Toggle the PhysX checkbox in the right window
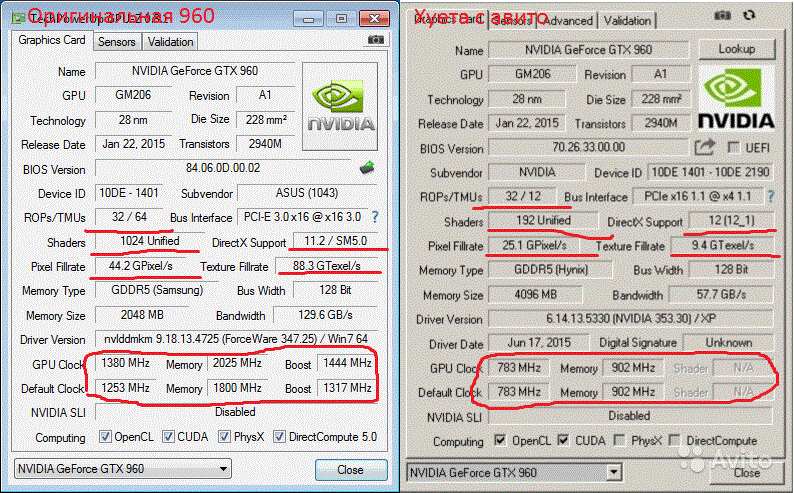This screenshot has width=794, height=493. (x=619, y=440)
